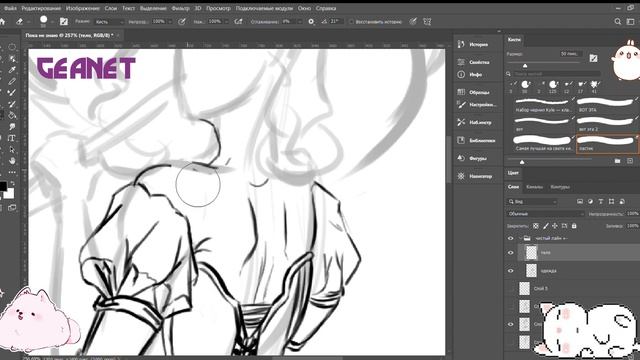Viewport: 640px width, 360px height.
Task: Click the background color swatch
Action: tap(9, 193)
